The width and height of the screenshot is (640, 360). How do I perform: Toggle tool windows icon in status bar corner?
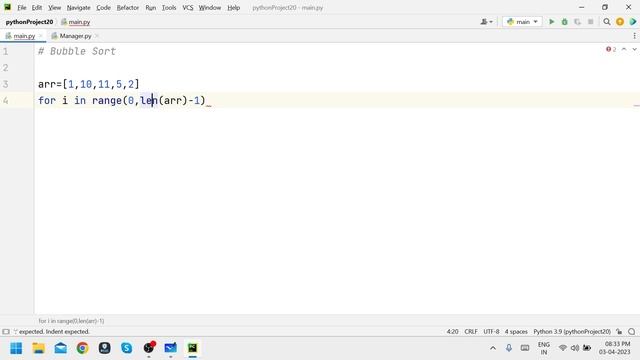[x=6, y=331]
